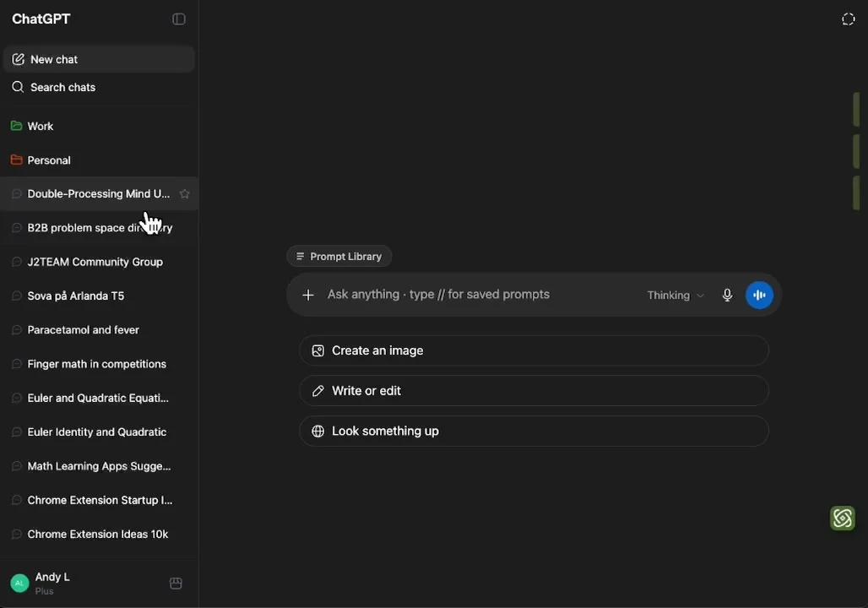Choose the Look something up suggestion

point(534,432)
